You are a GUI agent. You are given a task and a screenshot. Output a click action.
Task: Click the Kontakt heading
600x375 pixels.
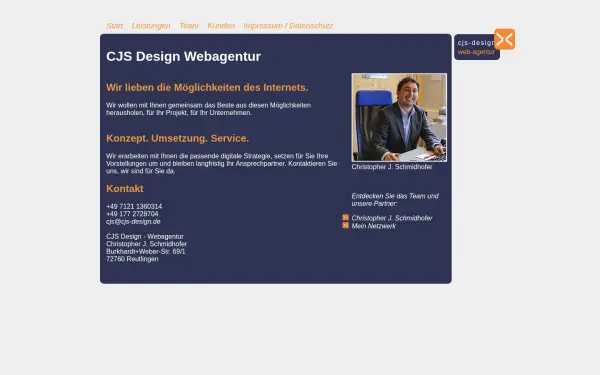(x=125, y=189)
